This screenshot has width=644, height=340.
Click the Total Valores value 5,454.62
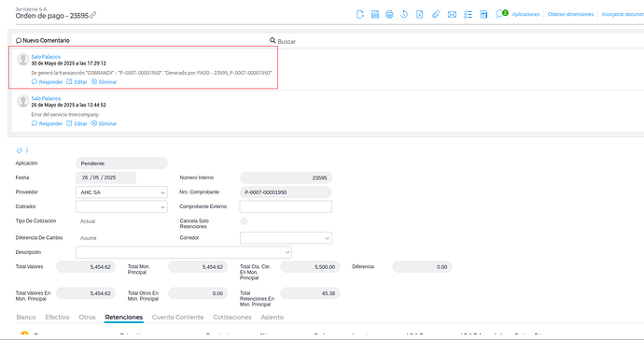pos(86,267)
